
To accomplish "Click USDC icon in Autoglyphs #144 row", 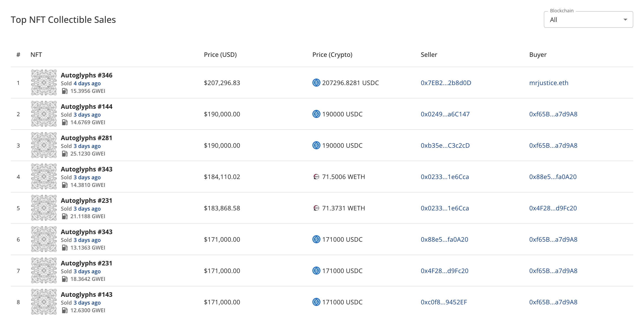I will pos(316,114).
